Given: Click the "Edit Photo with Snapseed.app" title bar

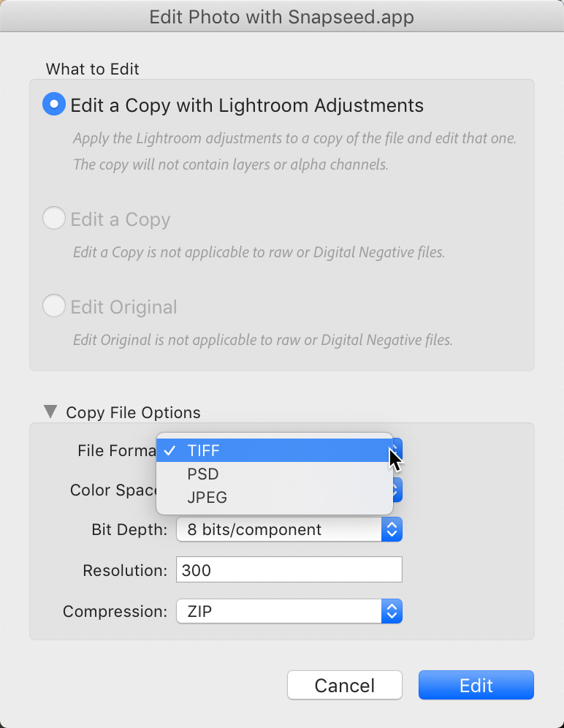Looking at the screenshot, I should (282, 17).
